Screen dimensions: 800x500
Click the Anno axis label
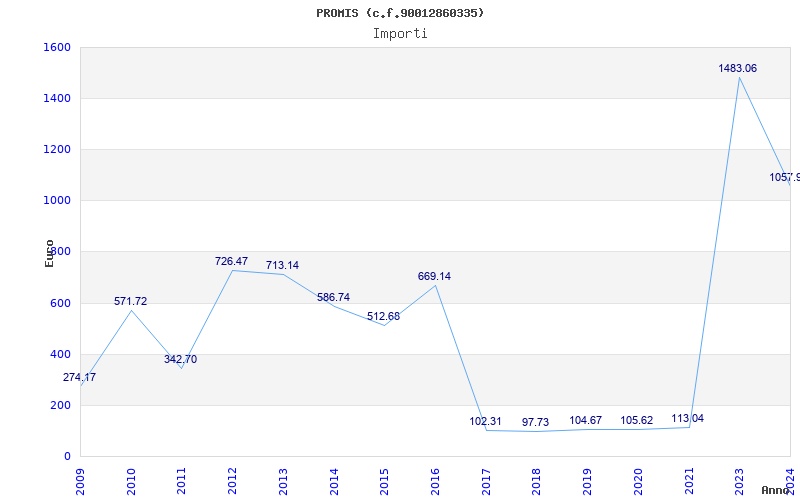776,490
